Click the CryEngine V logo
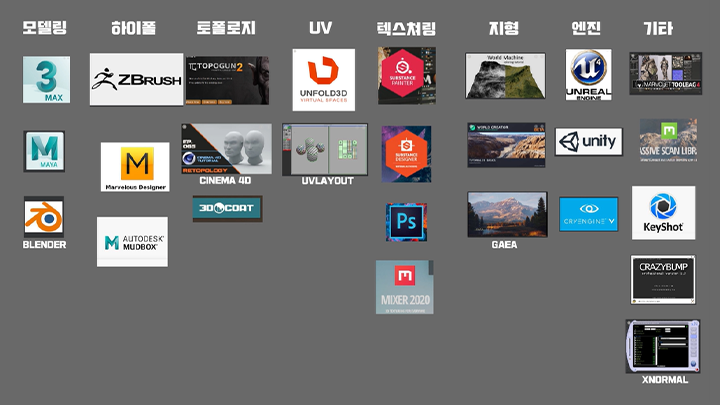 (589, 214)
